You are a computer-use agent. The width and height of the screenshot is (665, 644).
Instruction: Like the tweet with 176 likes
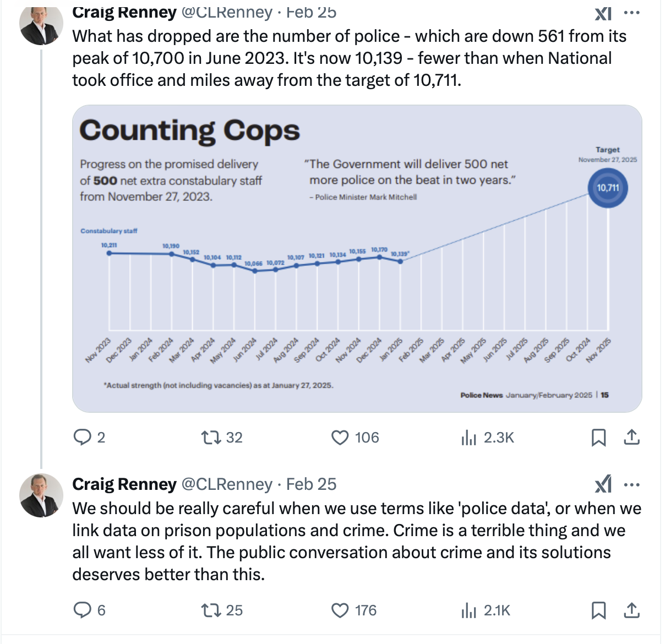[340, 610]
